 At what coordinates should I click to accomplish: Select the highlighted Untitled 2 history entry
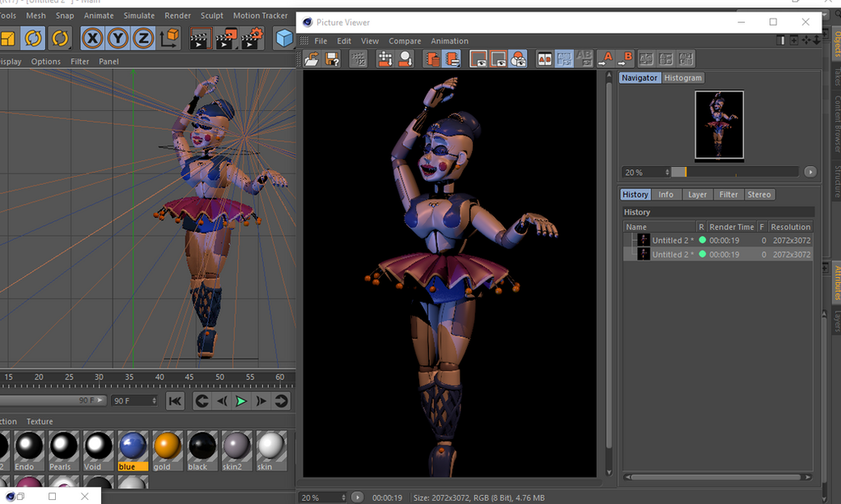pos(718,254)
